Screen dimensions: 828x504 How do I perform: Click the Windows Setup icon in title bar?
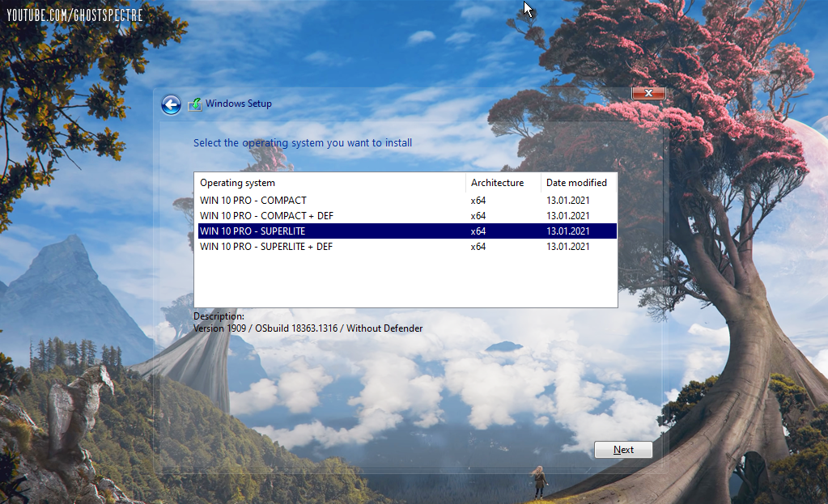pyautogui.click(x=195, y=104)
